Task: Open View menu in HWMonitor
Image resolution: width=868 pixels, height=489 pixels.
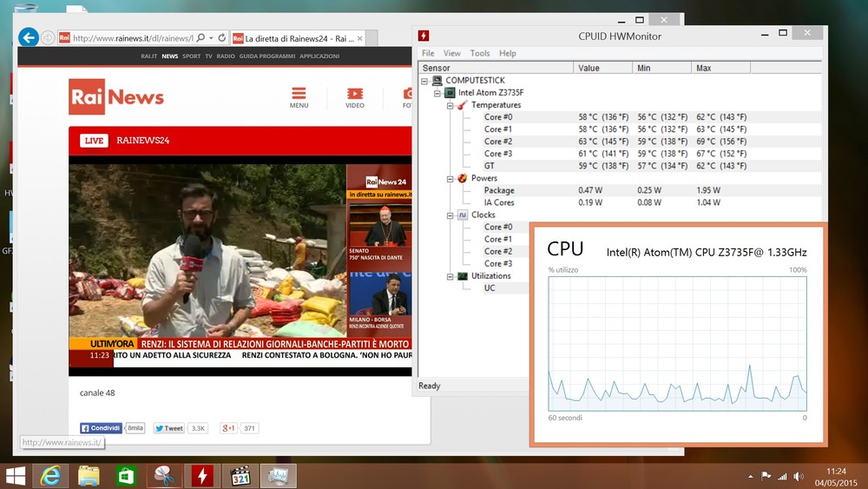Action: coord(451,53)
